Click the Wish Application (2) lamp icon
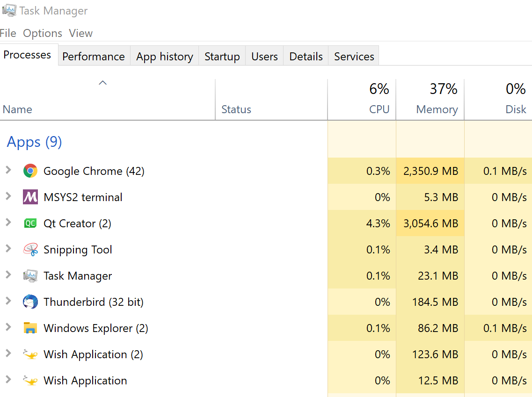This screenshot has height=397, width=532. point(30,354)
